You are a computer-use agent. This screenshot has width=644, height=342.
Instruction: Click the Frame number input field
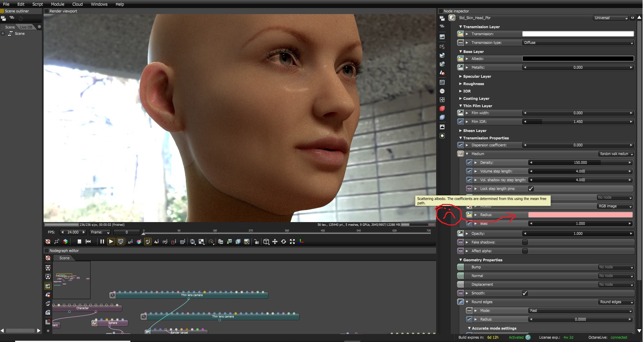(126, 232)
